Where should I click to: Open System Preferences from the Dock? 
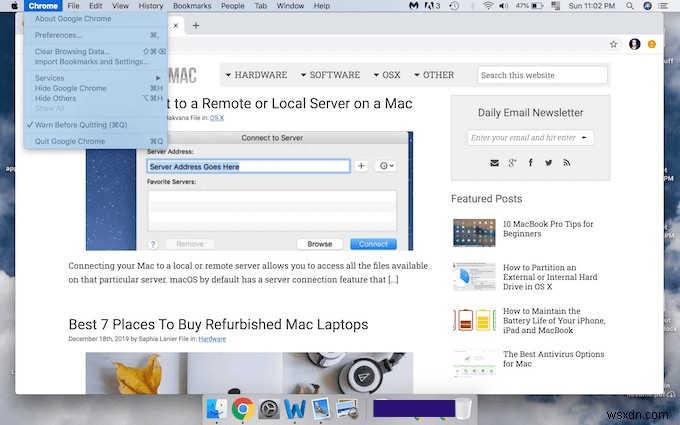pos(269,409)
